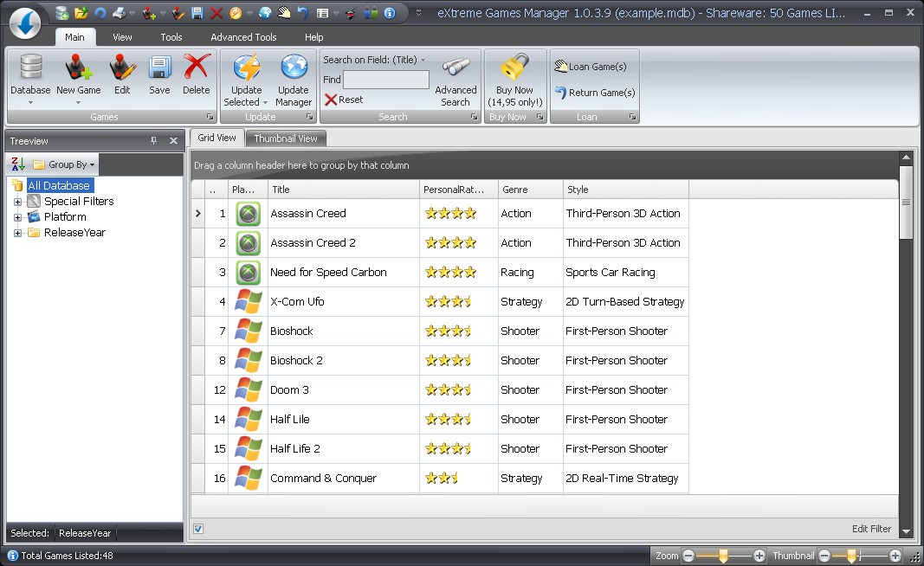The height and width of the screenshot is (566, 924).
Task: Click the Delete red X ribbon button
Action: [x=197, y=74]
